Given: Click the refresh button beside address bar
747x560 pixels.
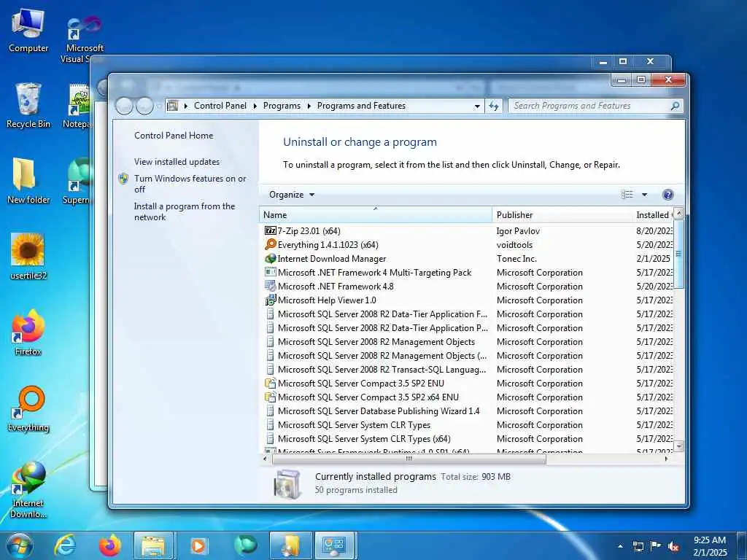Looking at the screenshot, I should pos(494,106).
